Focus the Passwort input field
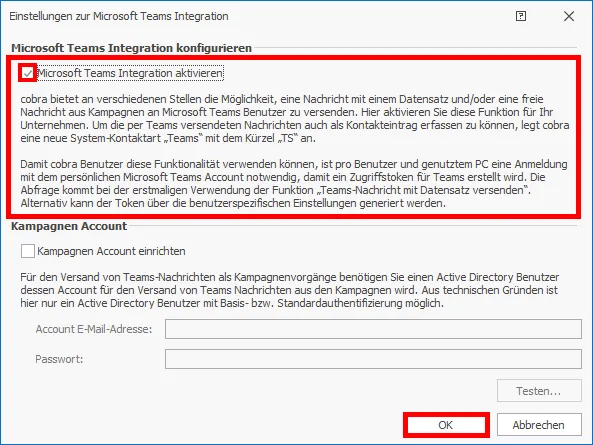Viewport: 593px width, 445px height. click(x=373, y=359)
